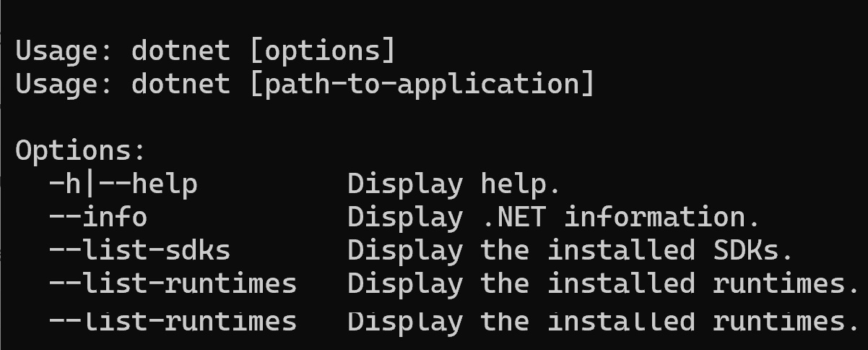The image size is (868, 350).
Task: Click "the" in the --list-sdks description
Action: point(505,251)
